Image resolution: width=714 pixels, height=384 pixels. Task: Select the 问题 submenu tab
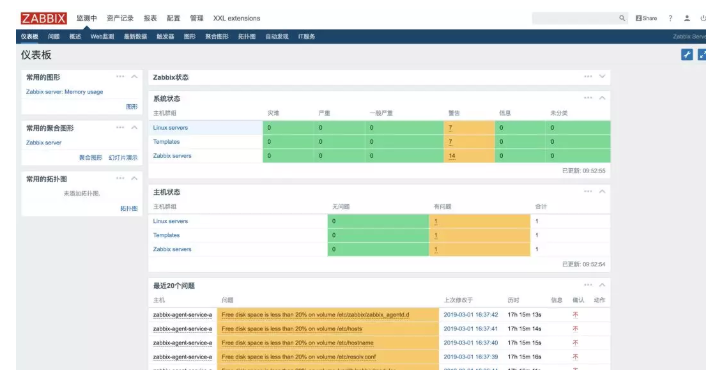(54, 36)
